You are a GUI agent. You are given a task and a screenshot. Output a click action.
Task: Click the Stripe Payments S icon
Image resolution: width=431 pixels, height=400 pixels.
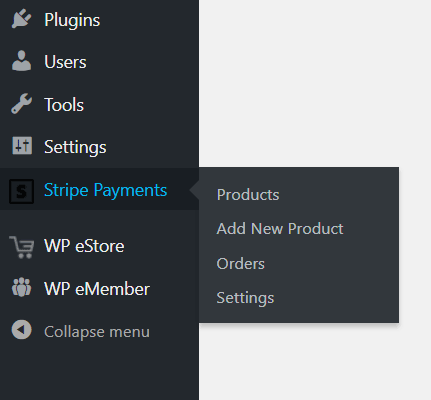click(21, 191)
